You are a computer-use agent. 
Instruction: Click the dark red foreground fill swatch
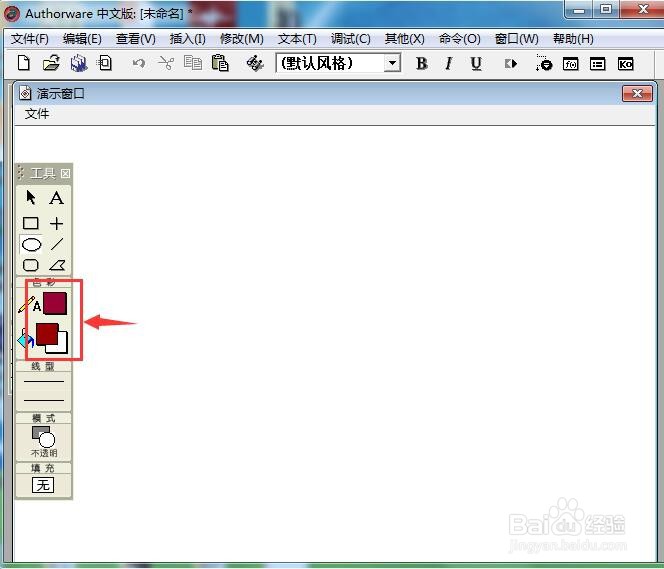pyautogui.click(x=47, y=334)
